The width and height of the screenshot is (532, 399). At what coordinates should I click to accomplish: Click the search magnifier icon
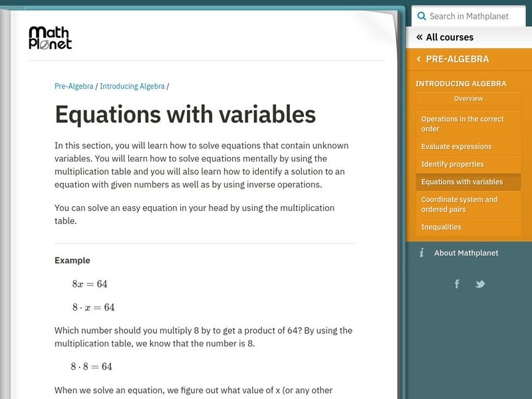click(421, 16)
